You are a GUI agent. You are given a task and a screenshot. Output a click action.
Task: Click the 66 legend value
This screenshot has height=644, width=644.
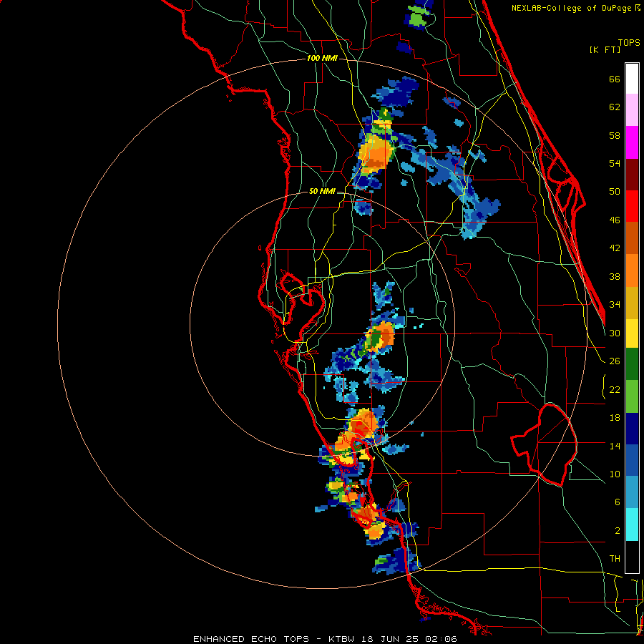point(615,79)
